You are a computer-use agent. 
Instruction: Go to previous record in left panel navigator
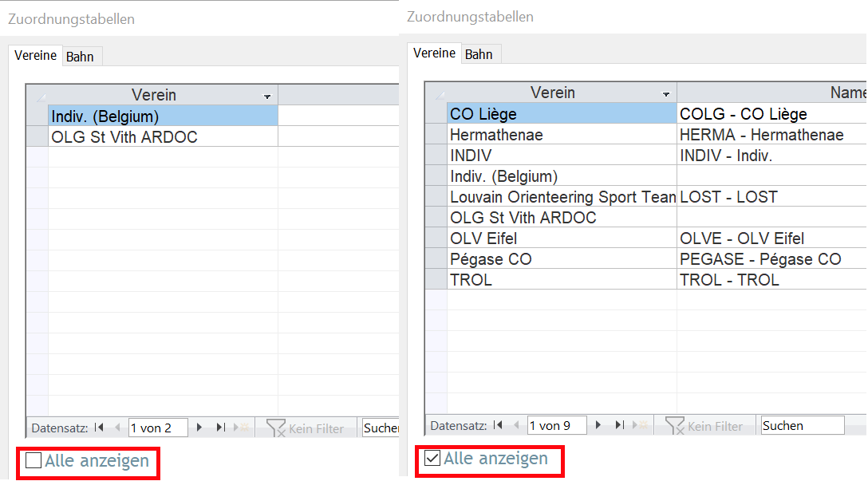116,428
